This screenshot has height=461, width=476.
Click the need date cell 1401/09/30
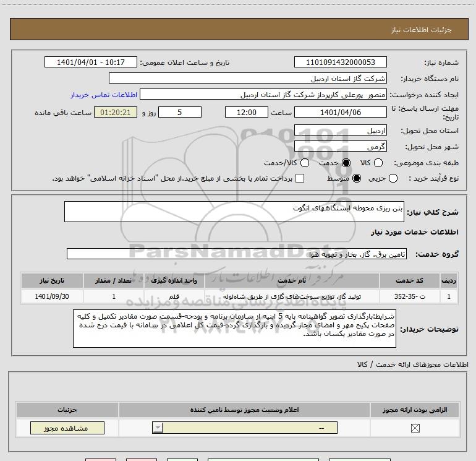click(x=52, y=296)
